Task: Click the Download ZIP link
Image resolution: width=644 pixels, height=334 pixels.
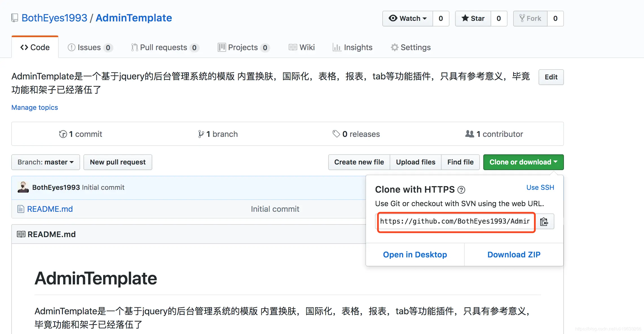Action: (x=514, y=255)
